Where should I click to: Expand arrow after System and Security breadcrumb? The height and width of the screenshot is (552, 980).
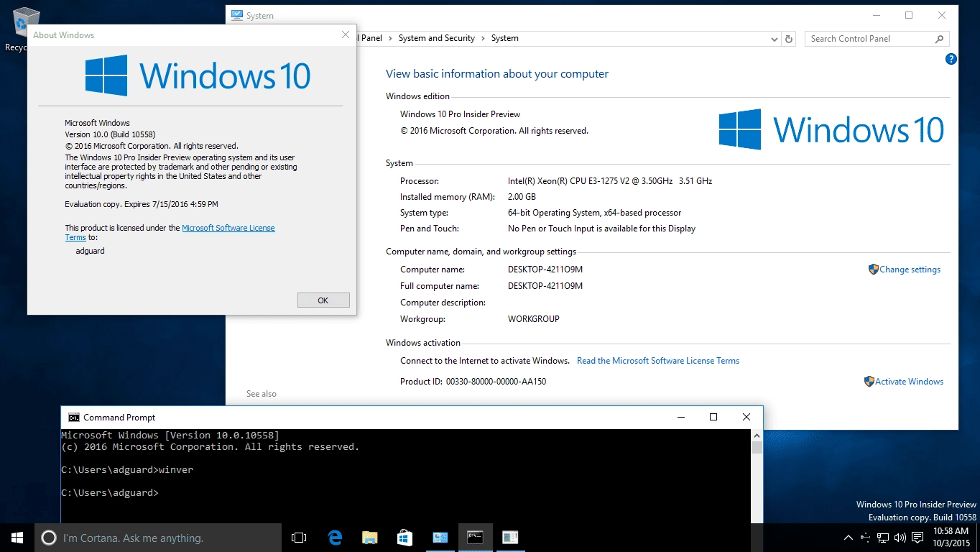pyautogui.click(x=484, y=38)
